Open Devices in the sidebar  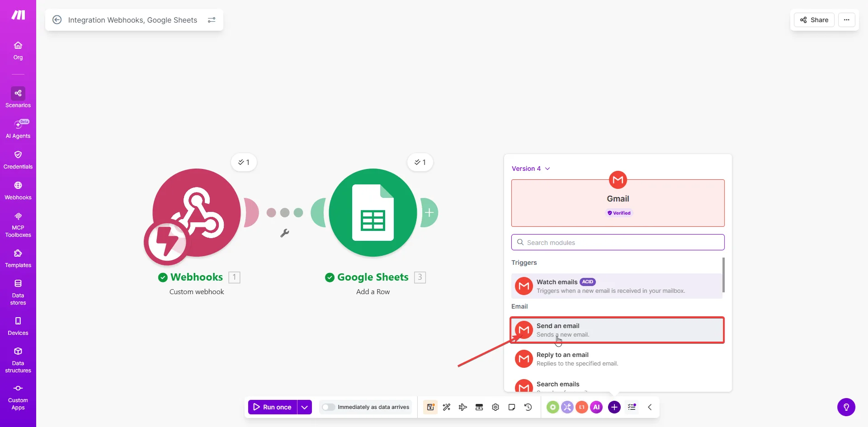point(18,326)
